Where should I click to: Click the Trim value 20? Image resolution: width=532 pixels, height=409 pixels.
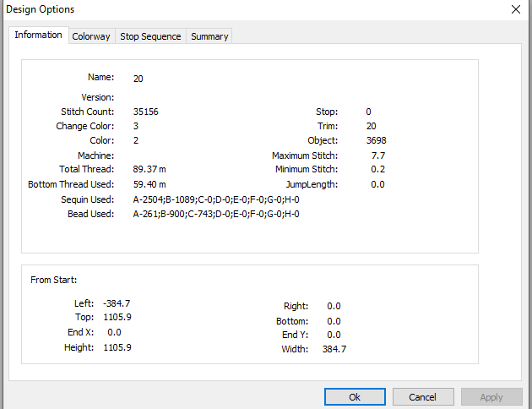point(372,126)
